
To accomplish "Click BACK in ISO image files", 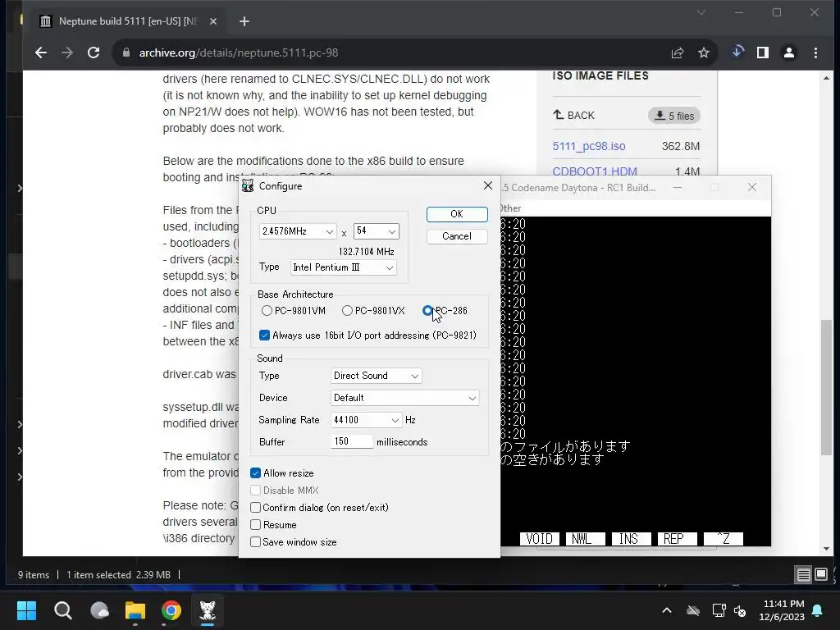I will coord(573,115).
